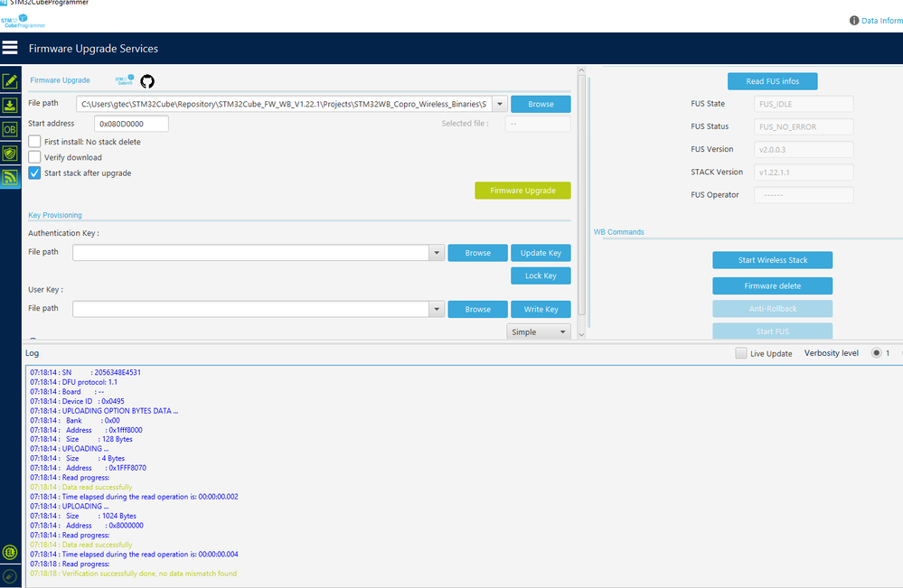Viewport: 903px width, 588px height.
Task: Click log line 'Size : 1024 Bytes'
Action: pyautogui.click(x=83, y=516)
